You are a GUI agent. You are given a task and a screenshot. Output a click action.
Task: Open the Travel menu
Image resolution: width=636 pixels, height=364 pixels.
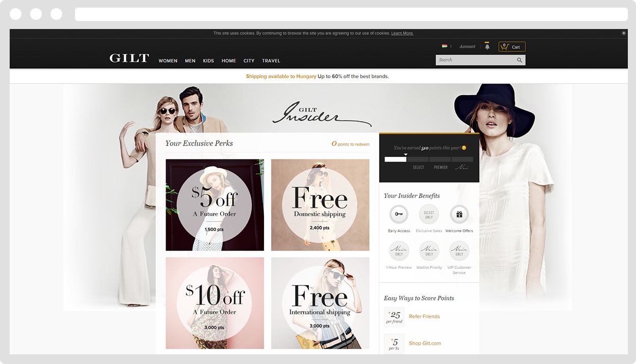click(x=271, y=61)
